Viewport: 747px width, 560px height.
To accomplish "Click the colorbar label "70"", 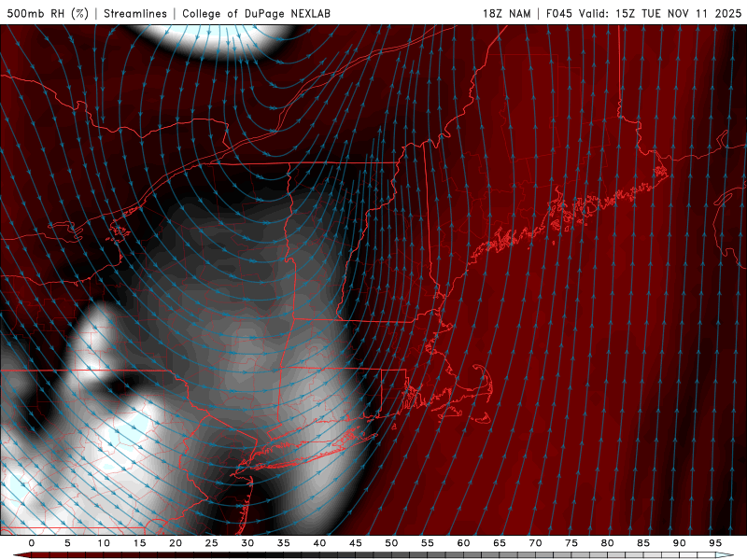I will [x=535, y=543].
